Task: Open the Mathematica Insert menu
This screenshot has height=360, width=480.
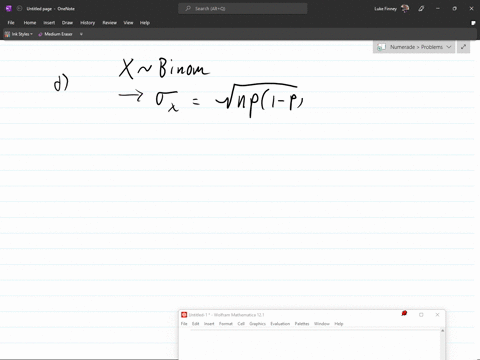Action: 209,324
